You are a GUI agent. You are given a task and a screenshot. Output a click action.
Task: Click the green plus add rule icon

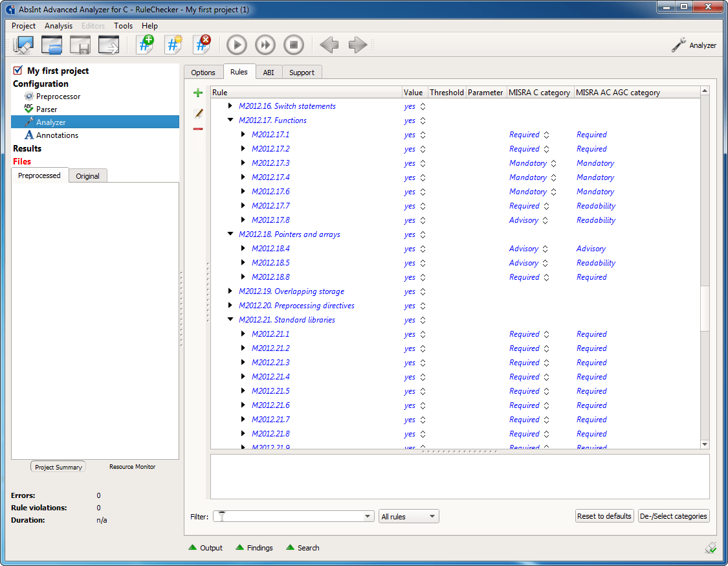pos(198,93)
